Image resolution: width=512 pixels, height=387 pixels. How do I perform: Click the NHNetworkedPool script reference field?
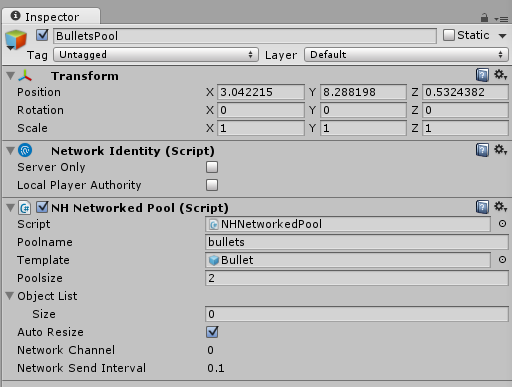(x=348, y=224)
